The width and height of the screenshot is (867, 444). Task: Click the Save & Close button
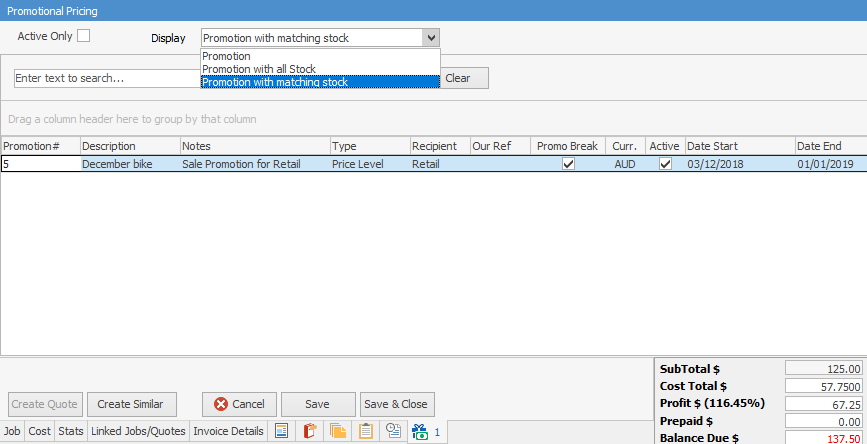pyautogui.click(x=396, y=404)
